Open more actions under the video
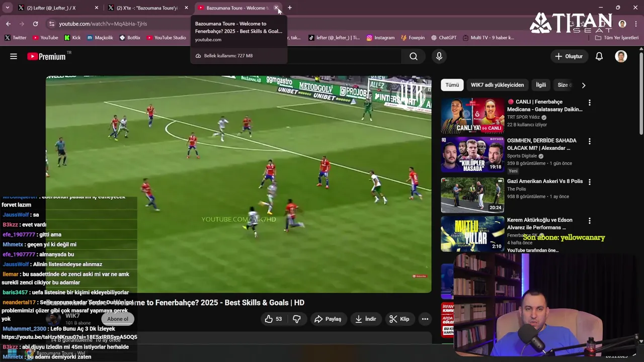This screenshot has width=644, height=362. click(x=425, y=319)
